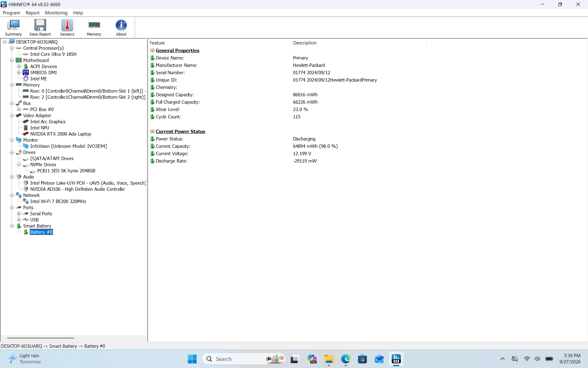Click the Current Power Status heading

pyautogui.click(x=180, y=132)
